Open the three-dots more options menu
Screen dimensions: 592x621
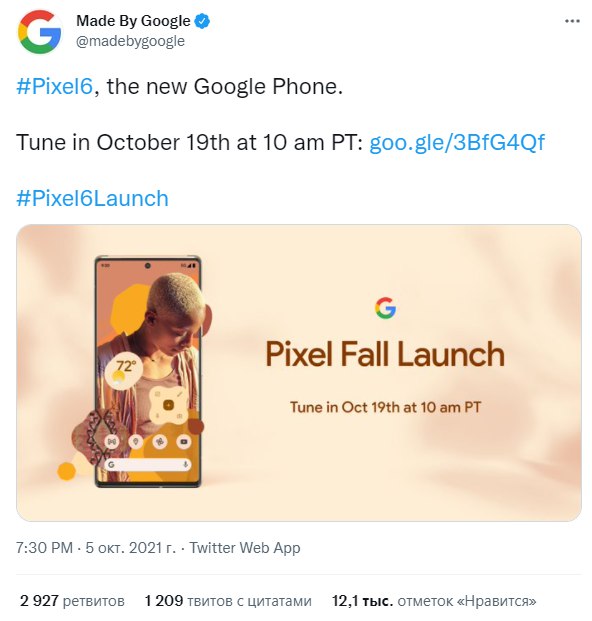[x=572, y=21]
